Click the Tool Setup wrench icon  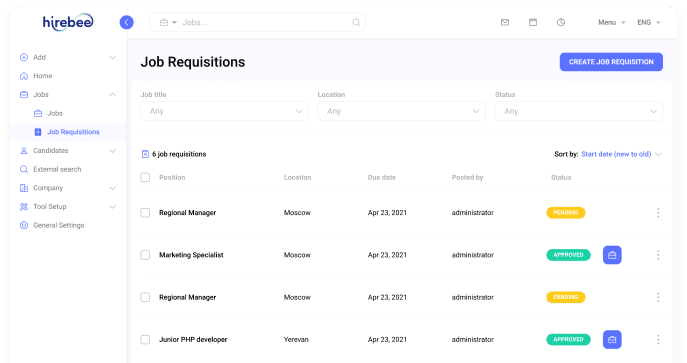[24, 207]
